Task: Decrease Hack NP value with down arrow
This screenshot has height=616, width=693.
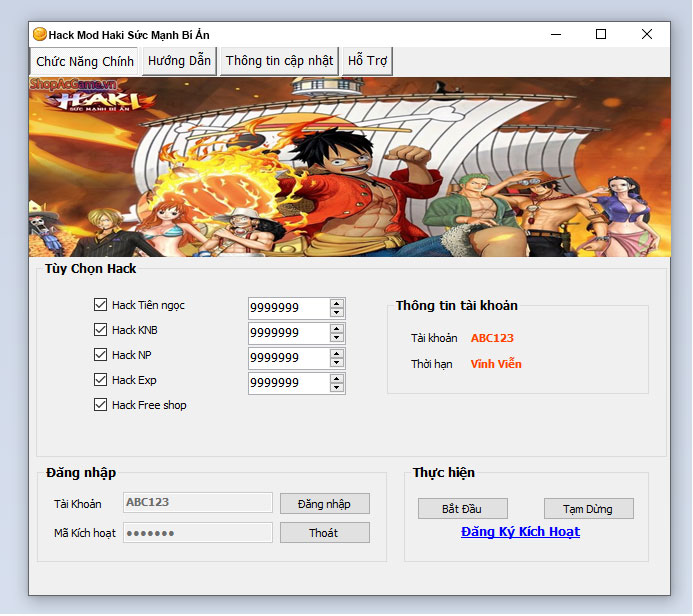Action: 337,363
